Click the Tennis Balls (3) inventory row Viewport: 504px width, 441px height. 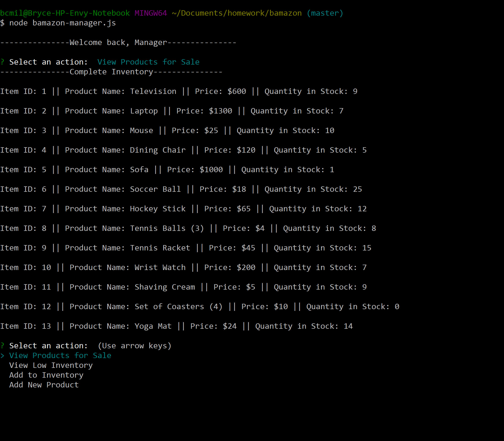tap(188, 228)
